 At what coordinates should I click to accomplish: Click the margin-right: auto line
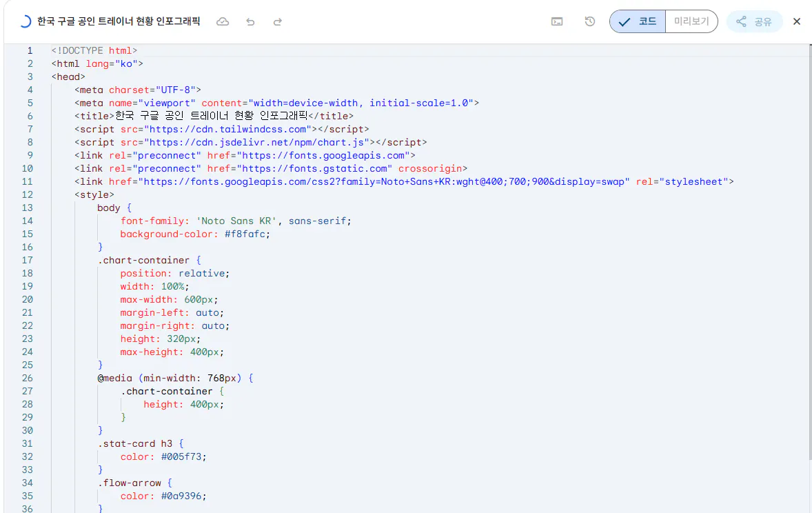pos(175,325)
